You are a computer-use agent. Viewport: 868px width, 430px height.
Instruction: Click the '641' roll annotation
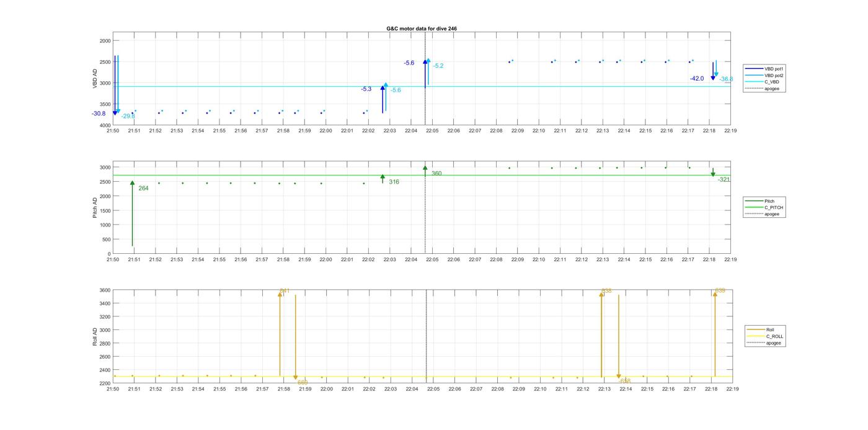(x=285, y=291)
